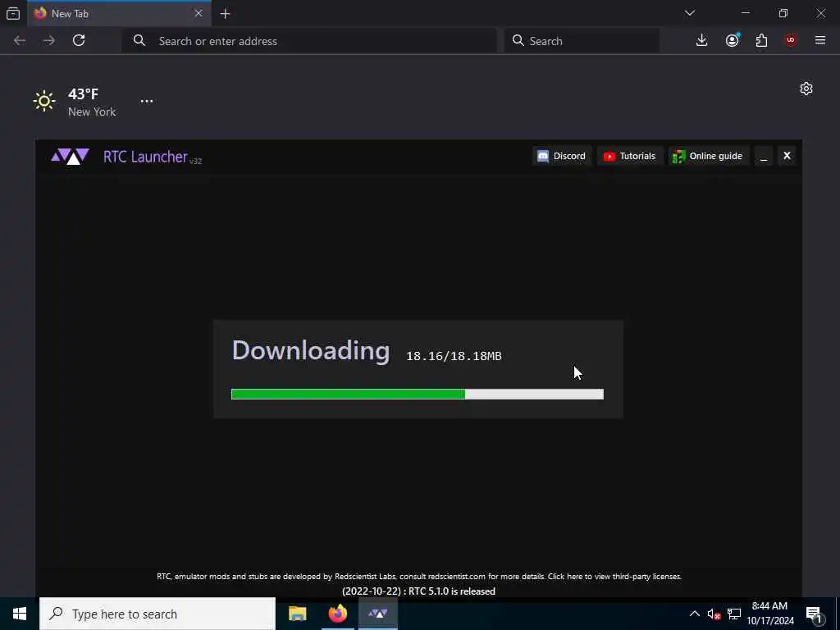840x630 pixels.
Task: Focus the Firefox address bar
Action: click(x=309, y=41)
